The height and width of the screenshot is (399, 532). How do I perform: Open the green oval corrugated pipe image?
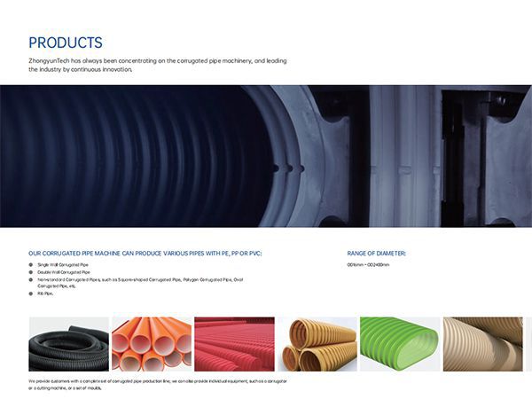400,344
